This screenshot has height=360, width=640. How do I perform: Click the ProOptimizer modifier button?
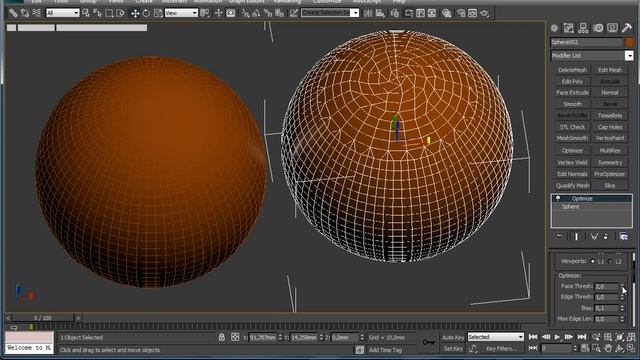(610, 174)
